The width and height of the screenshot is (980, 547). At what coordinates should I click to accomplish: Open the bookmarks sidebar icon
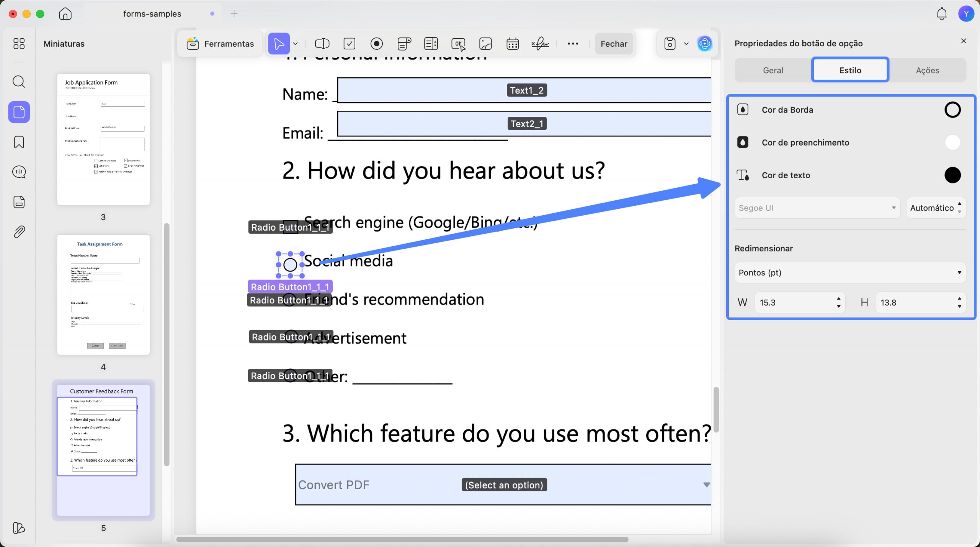click(19, 142)
